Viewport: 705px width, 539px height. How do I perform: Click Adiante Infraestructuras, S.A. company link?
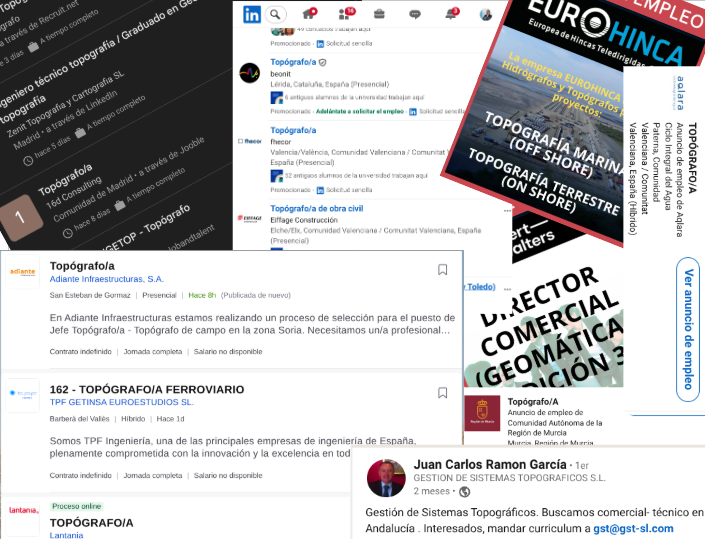tap(107, 279)
